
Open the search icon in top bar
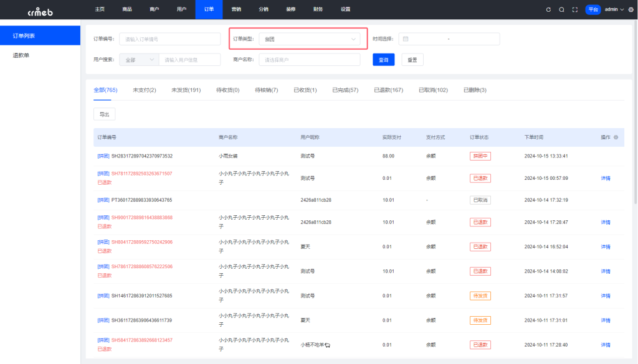pyautogui.click(x=561, y=9)
